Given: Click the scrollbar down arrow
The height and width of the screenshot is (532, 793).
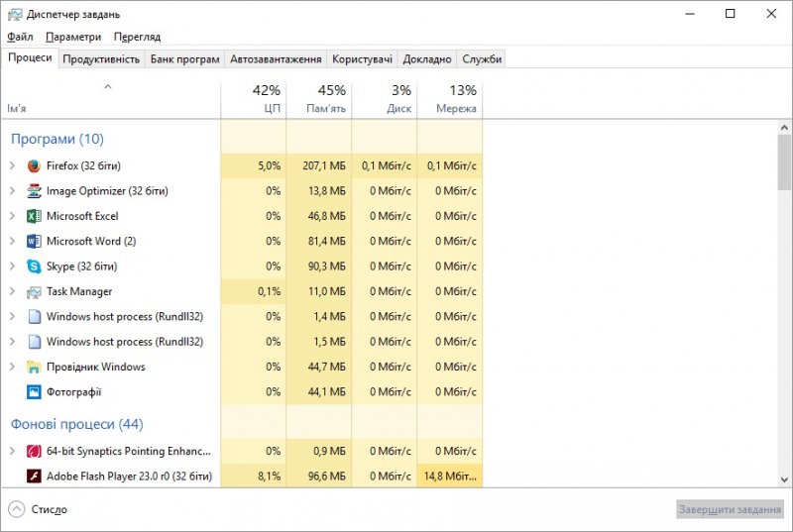Looking at the screenshot, I should (784, 479).
